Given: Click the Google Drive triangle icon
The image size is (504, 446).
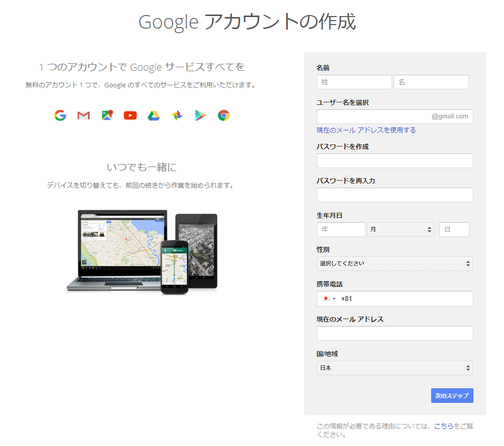Looking at the screenshot, I should tap(154, 115).
